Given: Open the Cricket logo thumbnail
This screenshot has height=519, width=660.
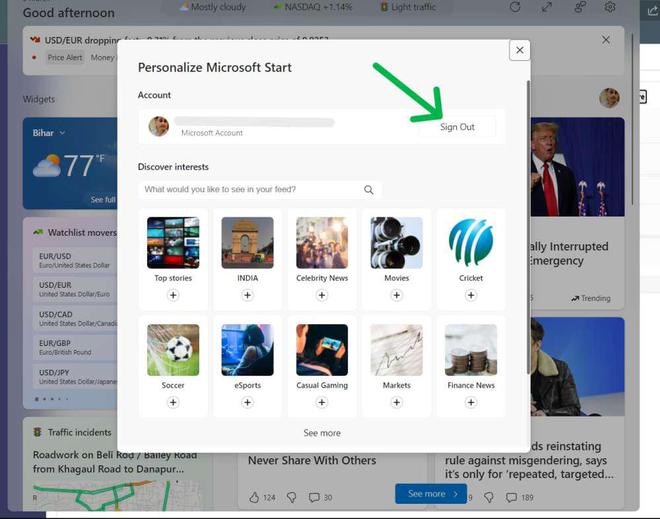Looking at the screenshot, I should point(471,242).
